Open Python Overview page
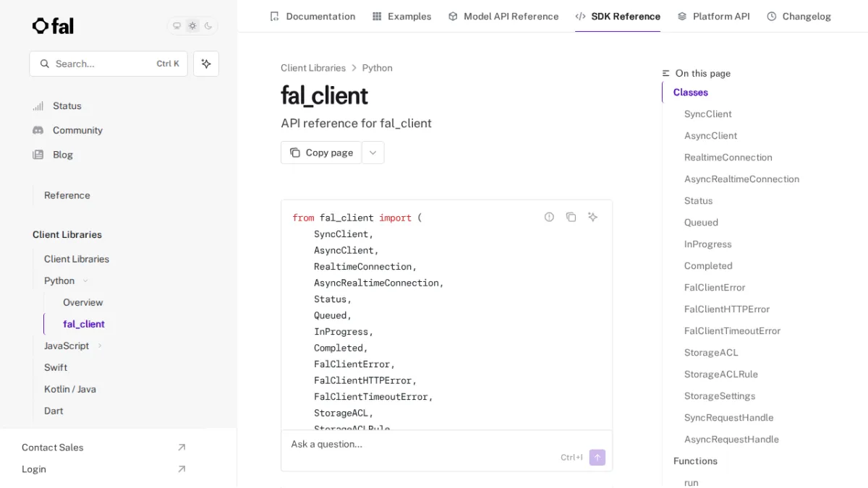The image size is (868, 488). tap(83, 302)
